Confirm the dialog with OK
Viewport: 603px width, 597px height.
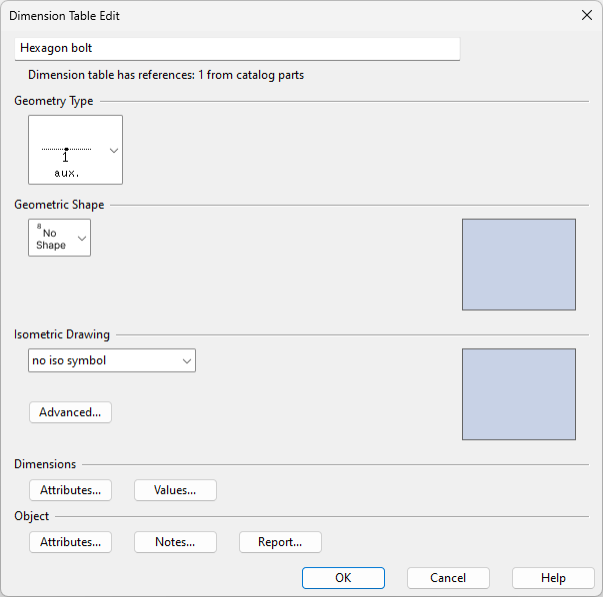click(x=343, y=578)
